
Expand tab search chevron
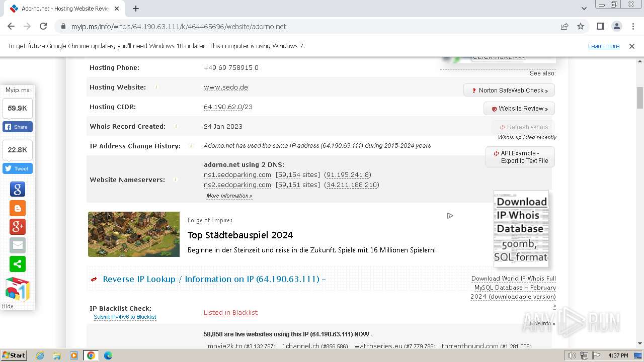tap(584, 9)
